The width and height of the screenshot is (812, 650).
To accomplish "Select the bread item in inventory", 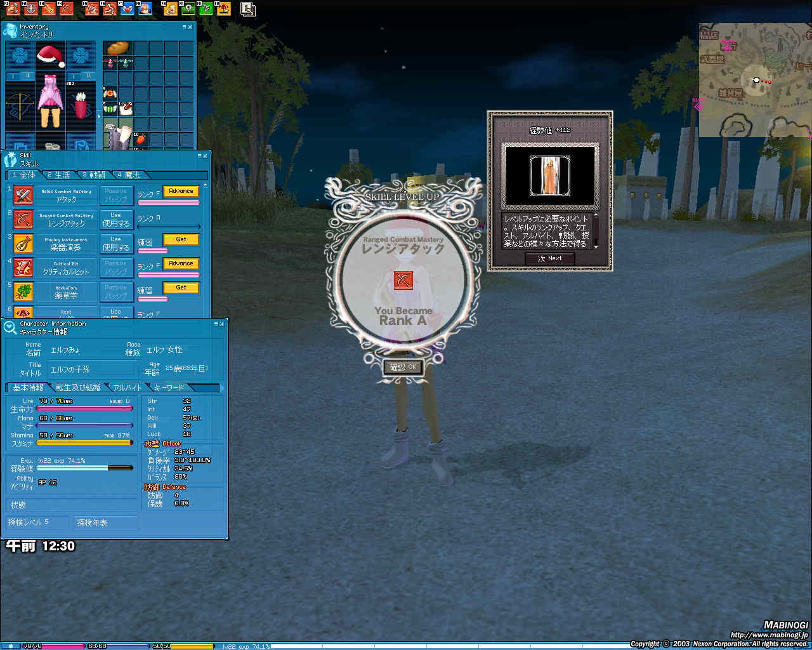I will click(x=117, y=48).
